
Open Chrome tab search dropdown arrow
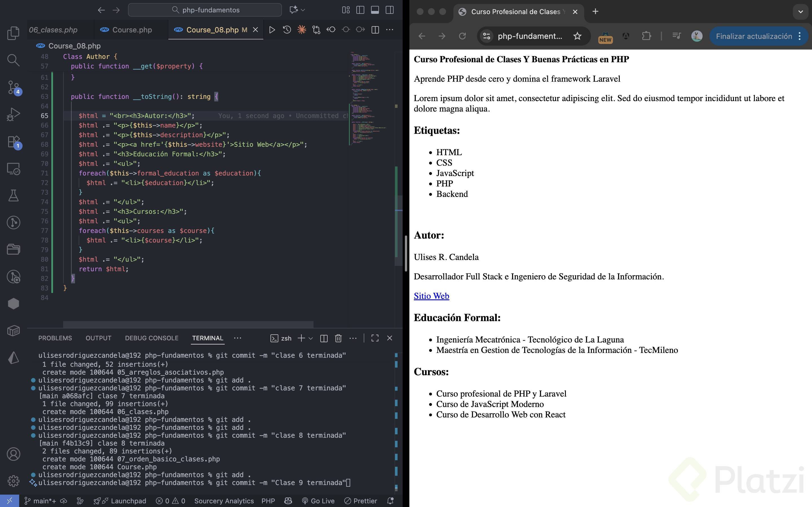(800, 12)
